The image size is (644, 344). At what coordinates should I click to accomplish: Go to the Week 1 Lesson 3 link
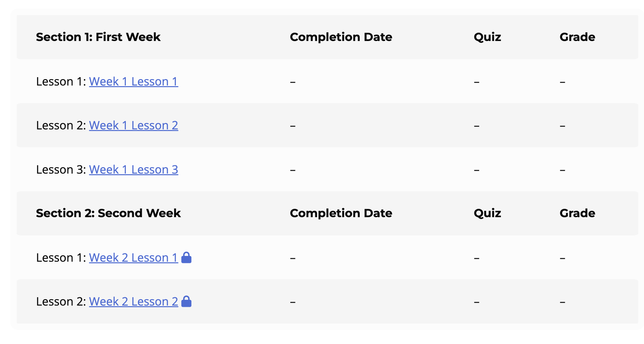133,170
